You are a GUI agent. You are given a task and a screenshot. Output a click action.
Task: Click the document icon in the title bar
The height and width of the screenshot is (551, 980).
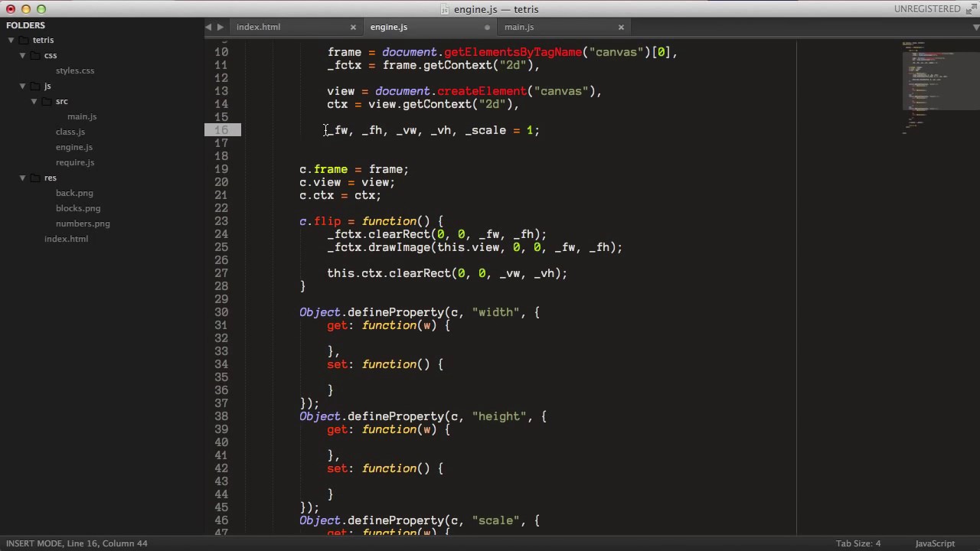446,9
